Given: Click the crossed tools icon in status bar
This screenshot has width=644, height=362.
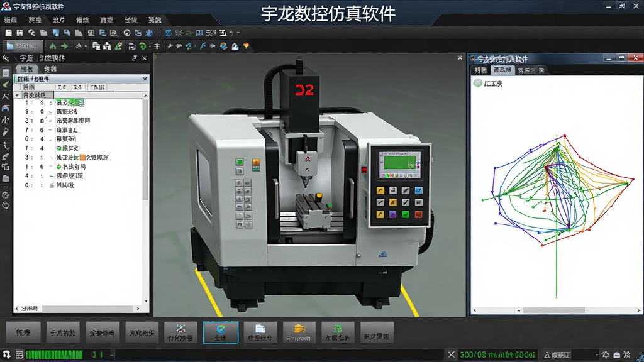Looking at the screenshot, I should [627, 354].
